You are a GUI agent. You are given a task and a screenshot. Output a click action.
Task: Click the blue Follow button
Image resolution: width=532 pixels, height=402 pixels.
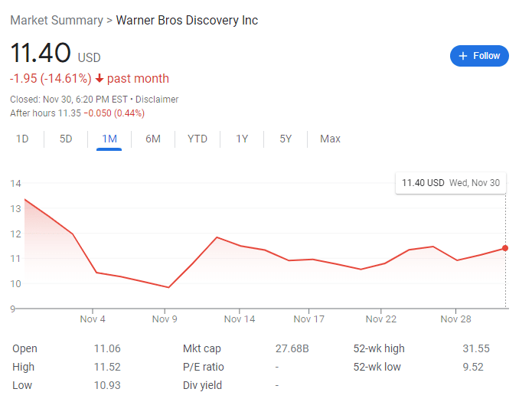pyautogui.click(x=479, y=56)
